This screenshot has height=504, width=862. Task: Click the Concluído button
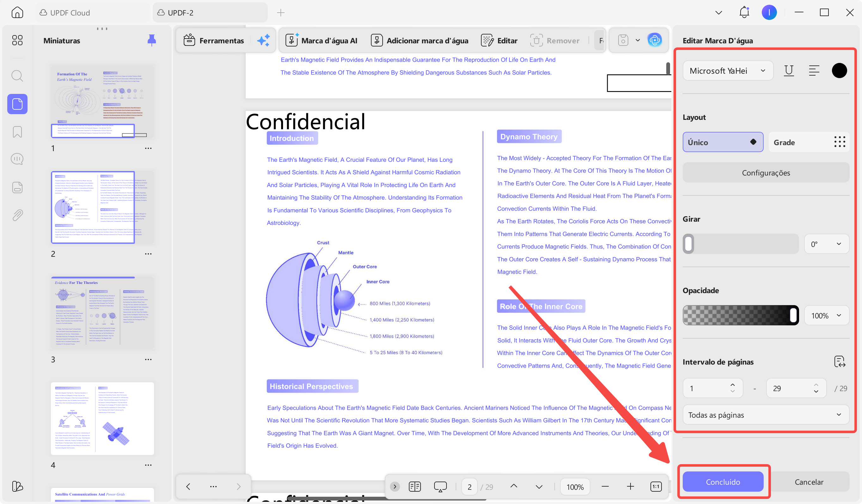pos(723,482)
